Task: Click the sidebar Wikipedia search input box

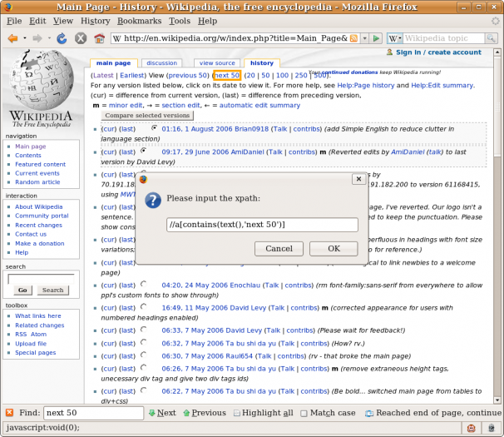Action: point(41,279)
